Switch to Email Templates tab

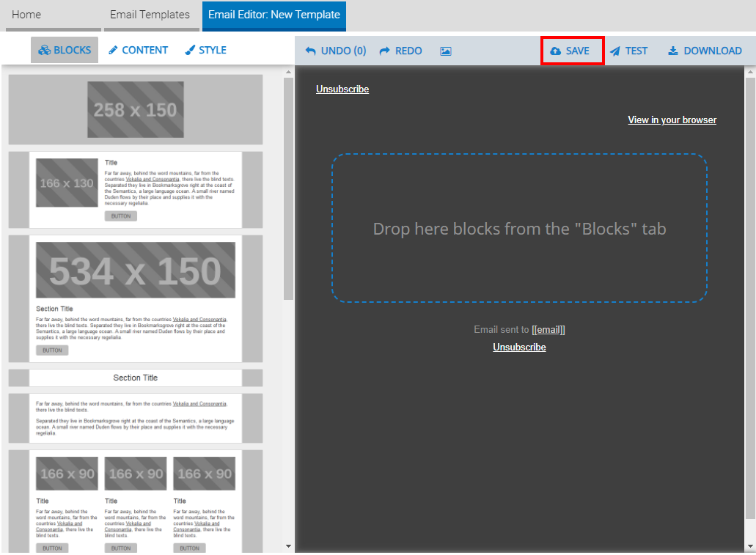click(151, 15)
